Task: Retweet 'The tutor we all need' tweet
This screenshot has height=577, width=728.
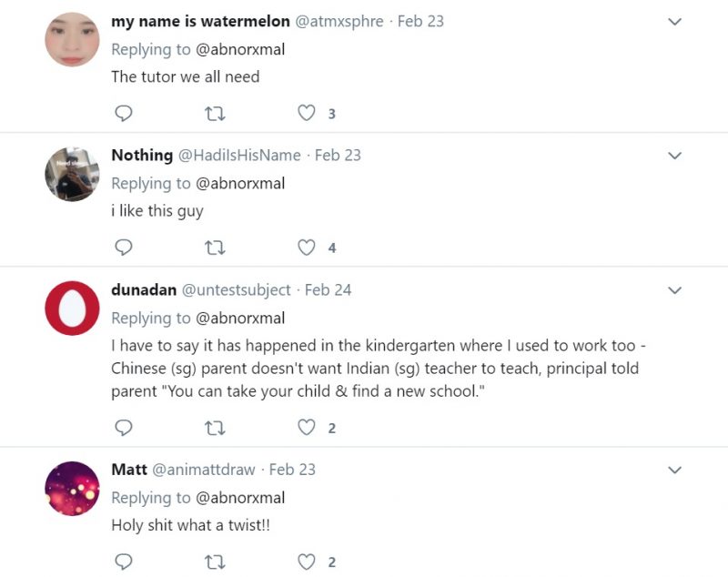Action: pyautogui.click(x=215, y=113)
